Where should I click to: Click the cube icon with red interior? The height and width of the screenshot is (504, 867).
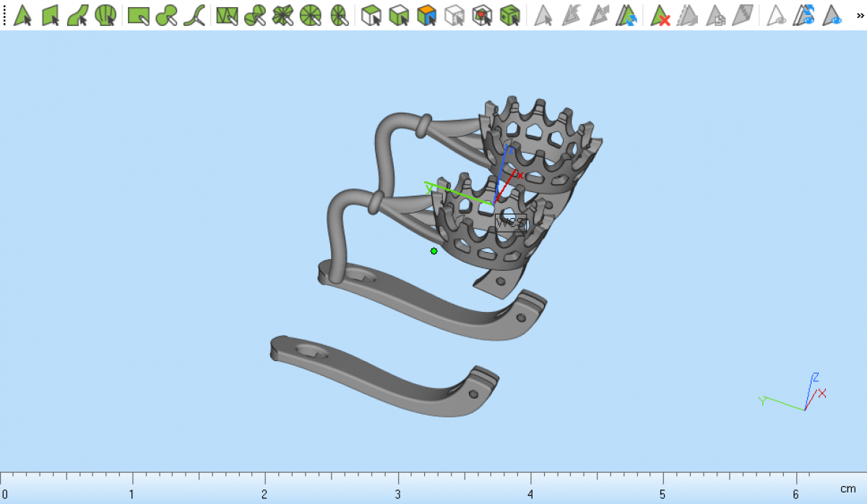point(482,15)
